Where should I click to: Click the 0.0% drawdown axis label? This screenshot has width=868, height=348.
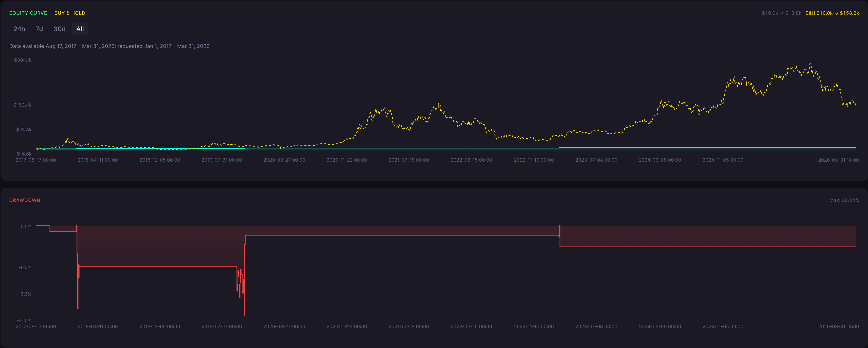click(26, 227)
